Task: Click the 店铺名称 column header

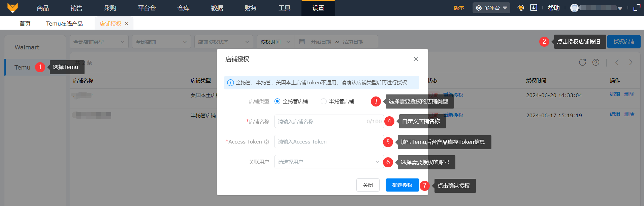Action: 83,81
